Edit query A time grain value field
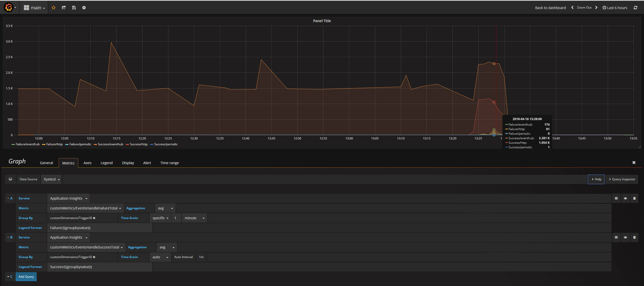 pyautogui.click(x=176, y=218)
